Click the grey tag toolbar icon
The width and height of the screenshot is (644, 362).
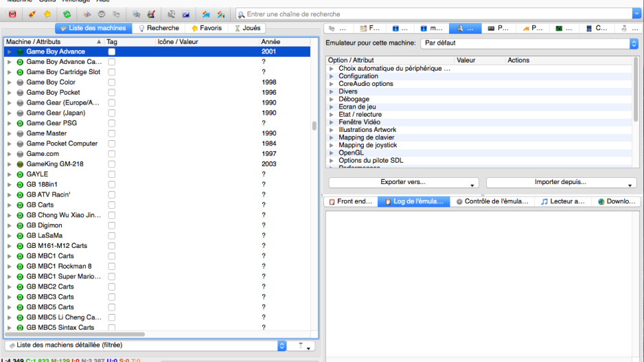[x=116, y=14]
